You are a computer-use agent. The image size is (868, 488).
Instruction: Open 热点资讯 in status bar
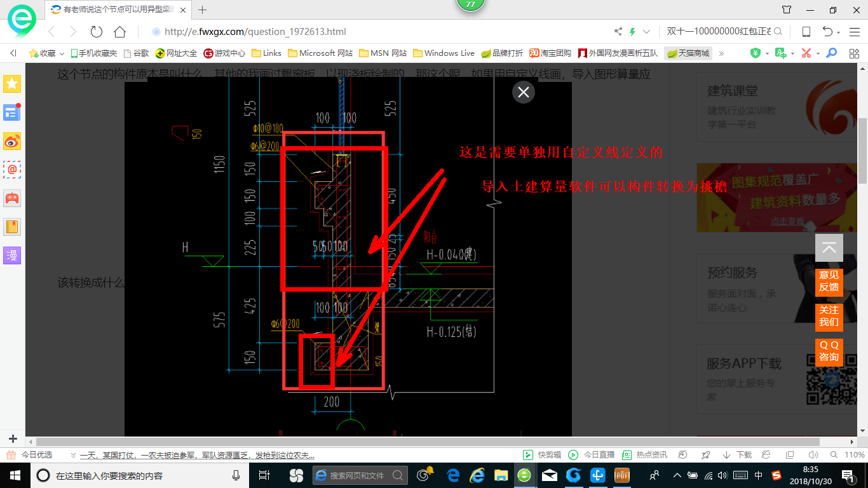(644, 455)
